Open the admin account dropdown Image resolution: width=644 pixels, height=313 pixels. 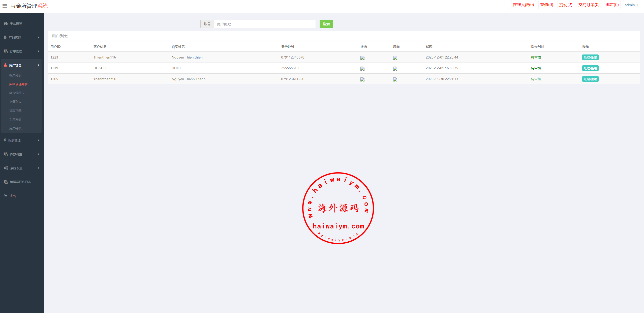tap(631, 5)
